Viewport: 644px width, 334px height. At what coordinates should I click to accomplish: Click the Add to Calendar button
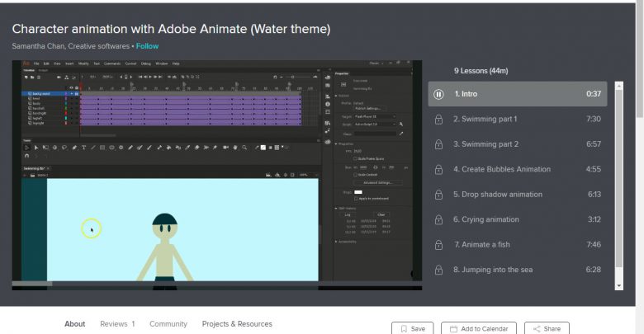(x=479, y=329)
